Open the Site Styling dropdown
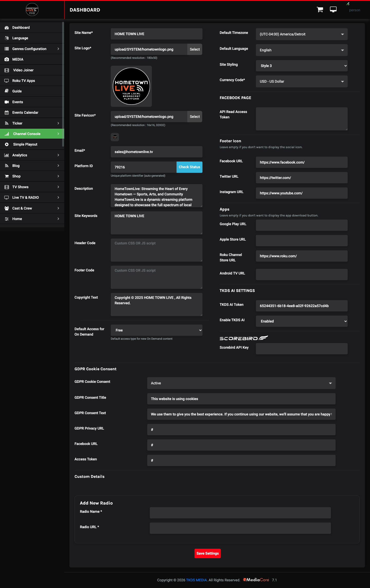This screenshot has height=588, width=370. (302, 66)
